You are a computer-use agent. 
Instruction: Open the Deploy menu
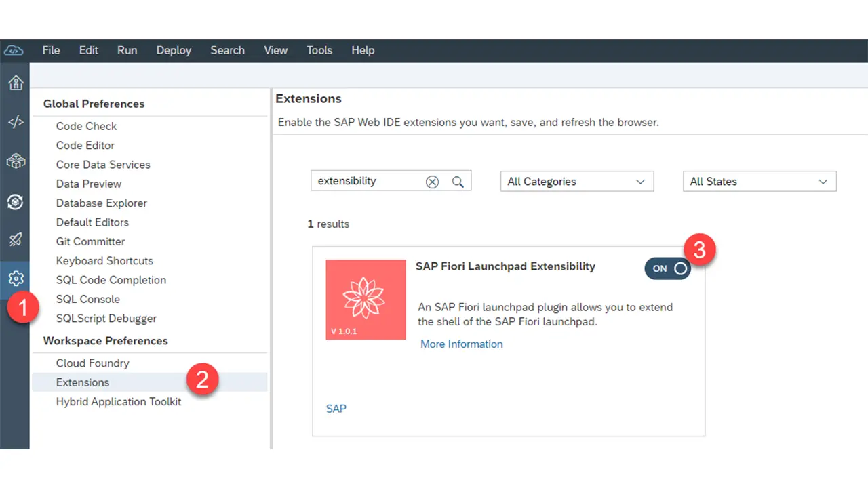coord(174,50)
